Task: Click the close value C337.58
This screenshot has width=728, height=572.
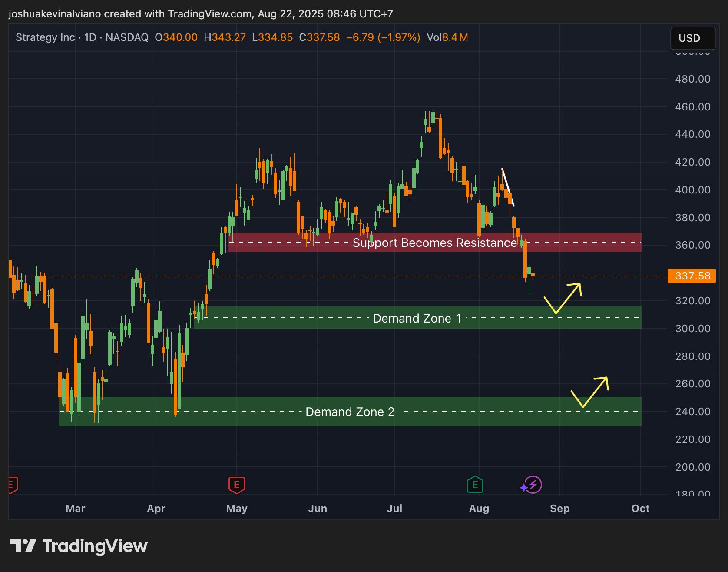Action: pos(320,37)
